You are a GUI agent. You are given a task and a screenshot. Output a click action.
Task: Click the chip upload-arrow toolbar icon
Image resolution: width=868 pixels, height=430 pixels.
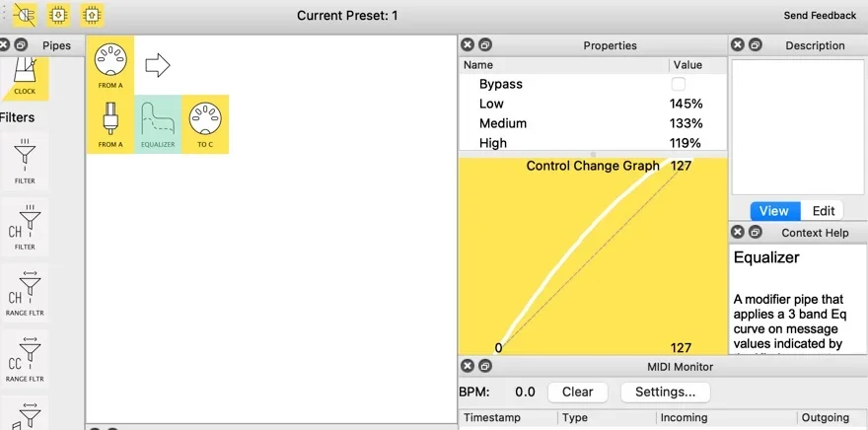pos(91,15)
